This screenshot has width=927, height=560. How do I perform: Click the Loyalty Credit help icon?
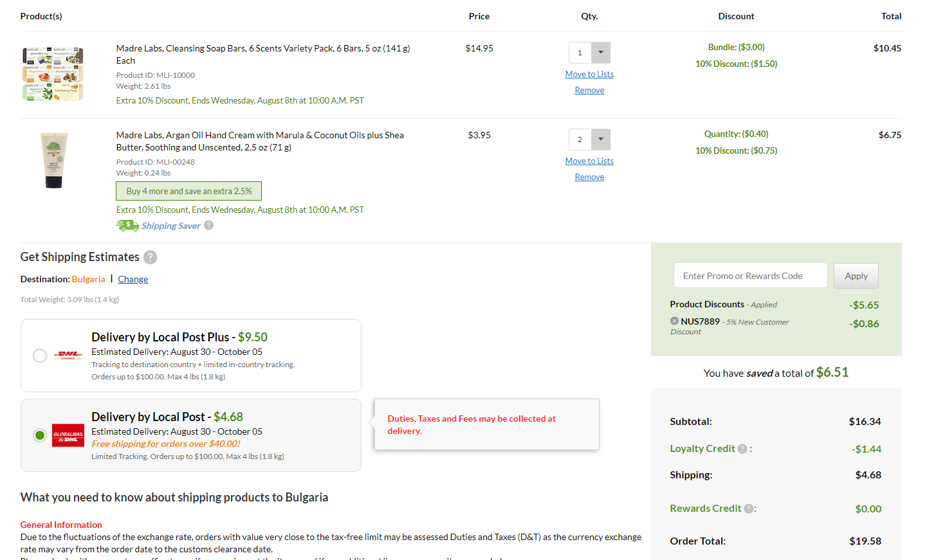coord(742,449)
